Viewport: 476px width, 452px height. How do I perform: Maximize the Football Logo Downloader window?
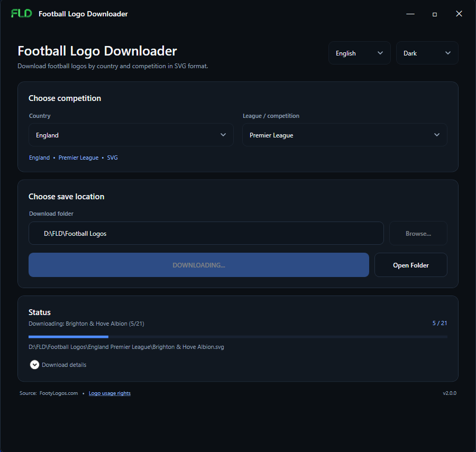pos(435,14)
